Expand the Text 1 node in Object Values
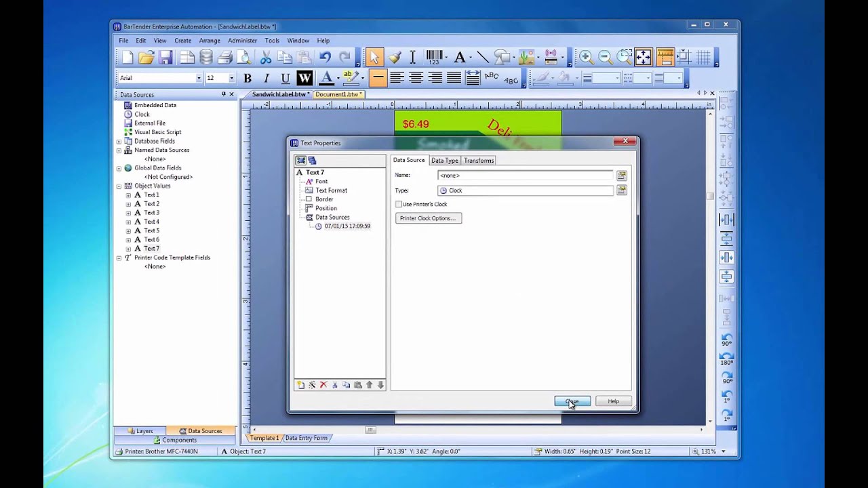The width and height of the screenshot is (868, 488). [129, 195]
